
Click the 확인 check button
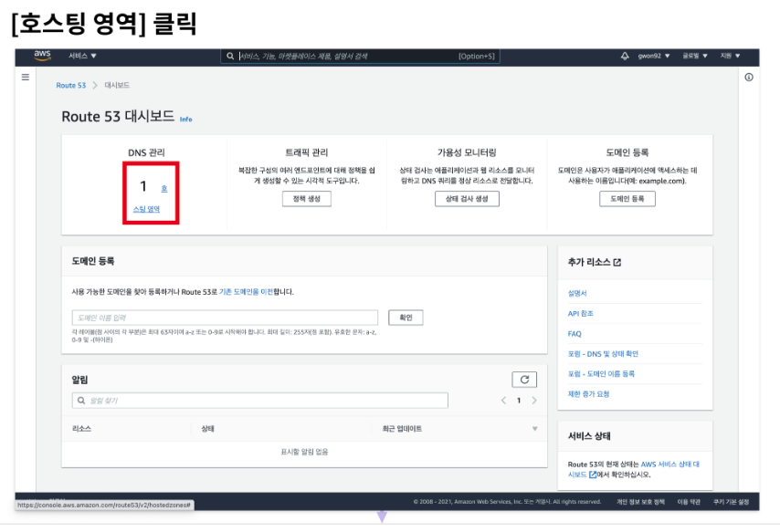point(406,318)
